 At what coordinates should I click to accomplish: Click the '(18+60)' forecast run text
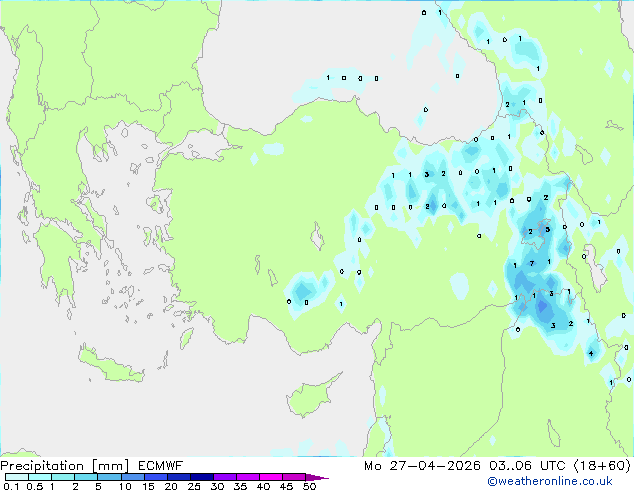(602, 466)
